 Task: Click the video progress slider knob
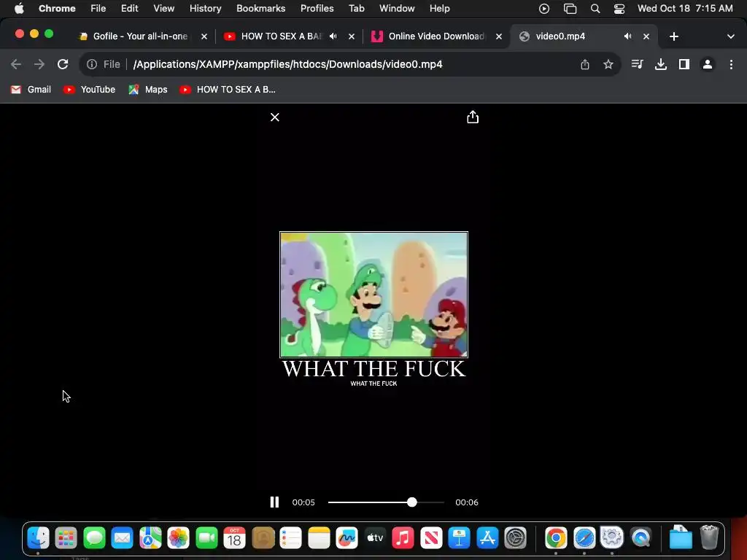412,502
